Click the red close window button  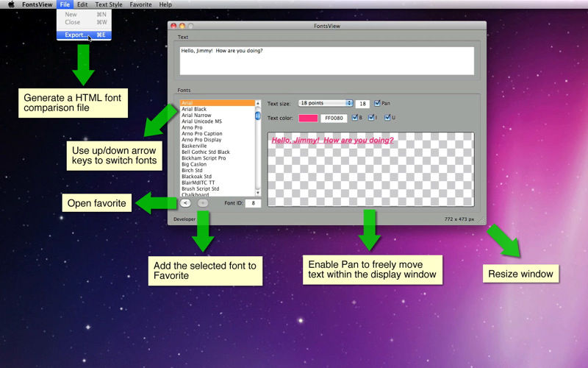point(173,26)
